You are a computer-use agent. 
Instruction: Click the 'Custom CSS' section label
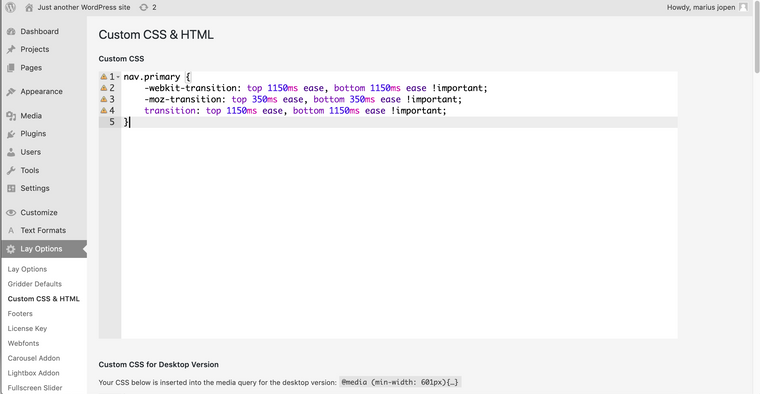point(121,59)
